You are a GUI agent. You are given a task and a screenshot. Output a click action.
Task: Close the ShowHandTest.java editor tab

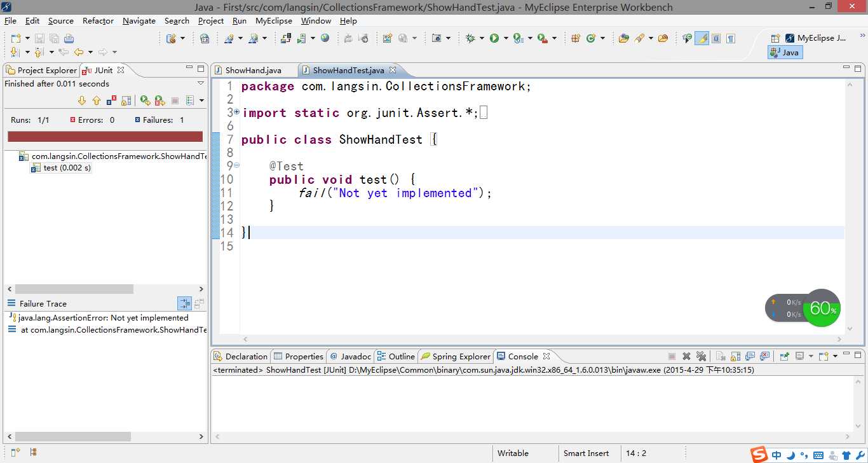(393, 70)
